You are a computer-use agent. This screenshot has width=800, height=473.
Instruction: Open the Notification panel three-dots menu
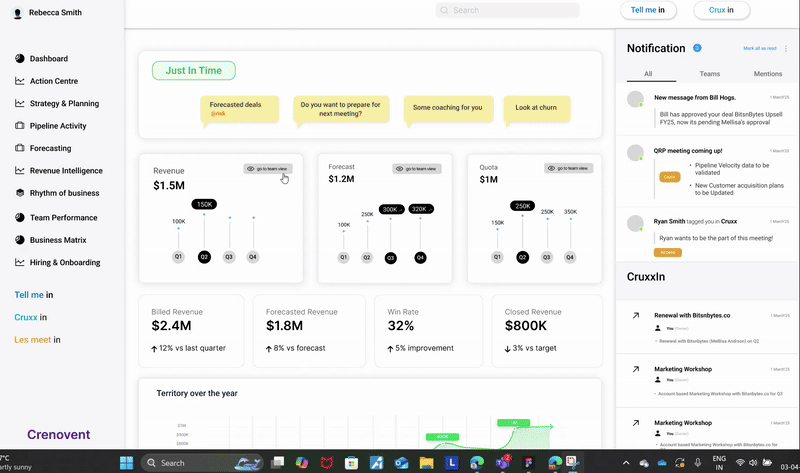point(786,48)
